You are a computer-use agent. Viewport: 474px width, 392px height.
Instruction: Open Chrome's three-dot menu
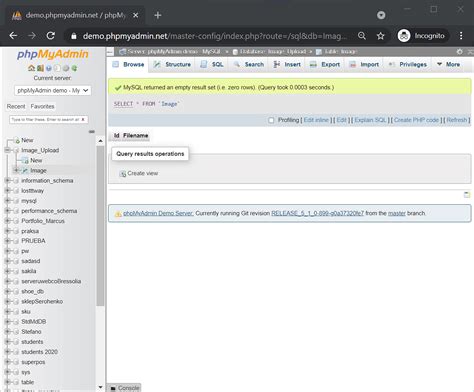pos(461,36)
